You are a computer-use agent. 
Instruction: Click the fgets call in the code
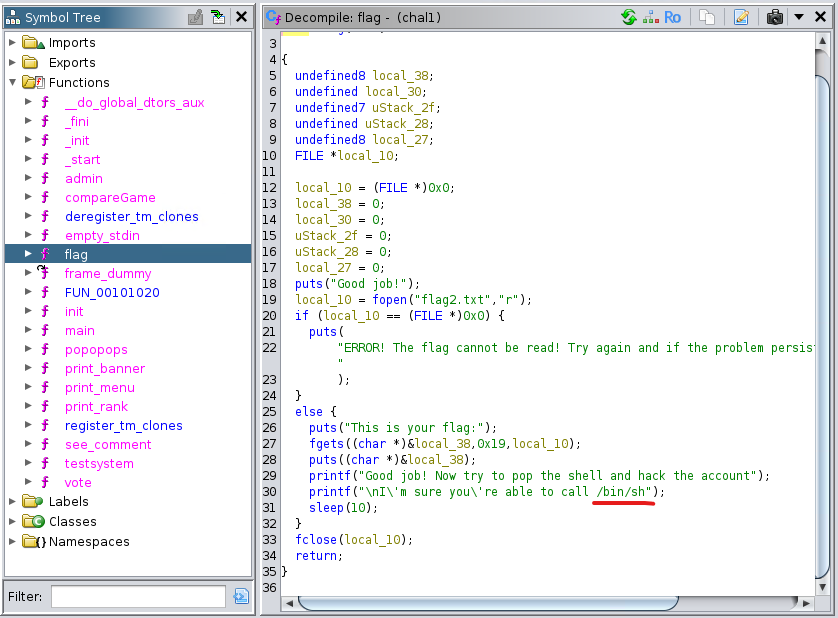click(x=327, y=444)
